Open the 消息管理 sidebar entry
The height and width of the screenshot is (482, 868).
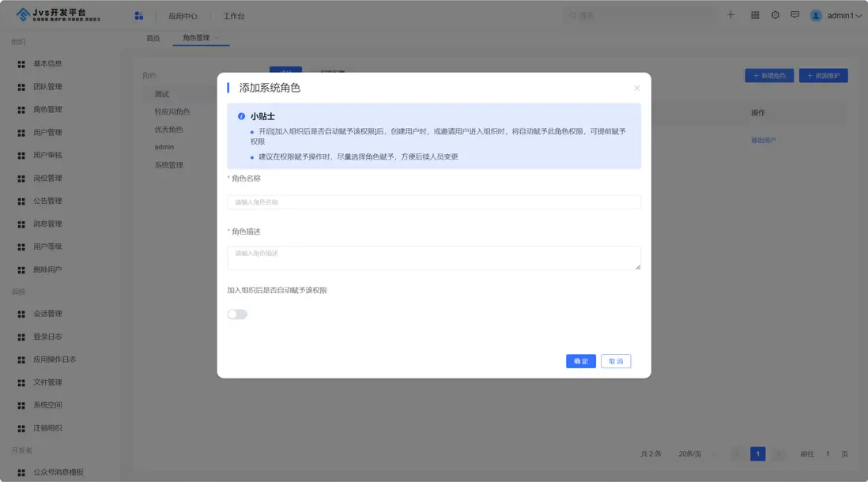tap(49, 224)
